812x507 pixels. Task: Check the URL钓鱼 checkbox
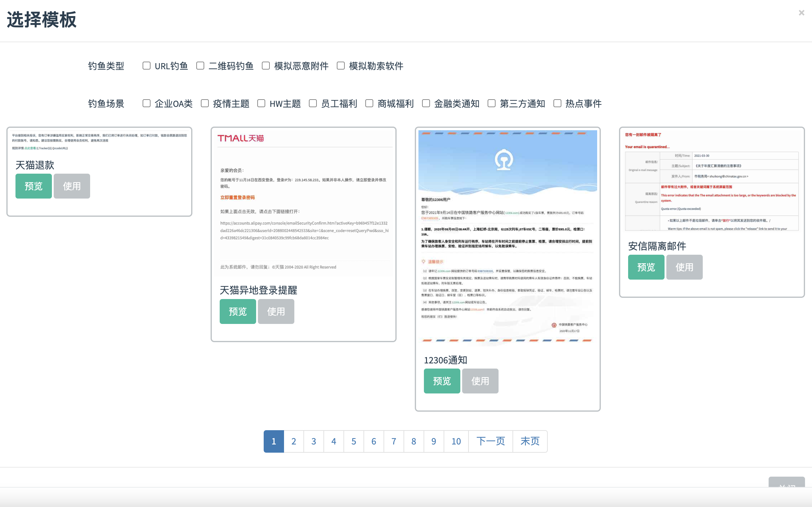coord(147,65)
